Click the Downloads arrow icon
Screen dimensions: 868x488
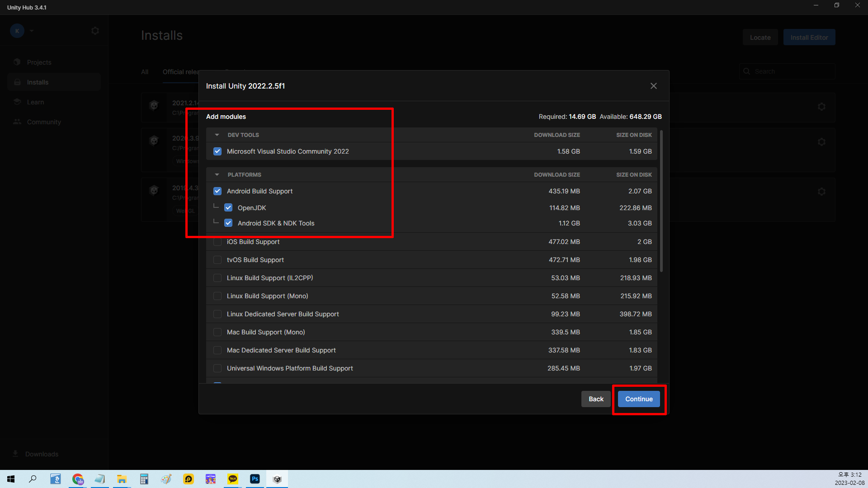pyautogui.click(x=15, y=454)
